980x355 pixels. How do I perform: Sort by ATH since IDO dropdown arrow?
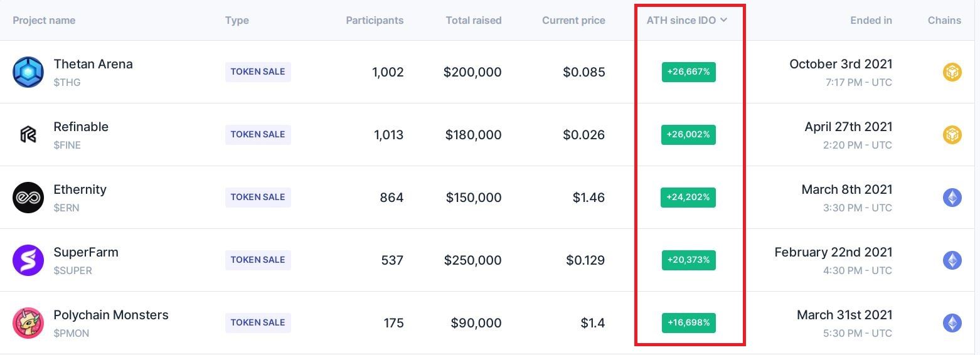(723, 20)
